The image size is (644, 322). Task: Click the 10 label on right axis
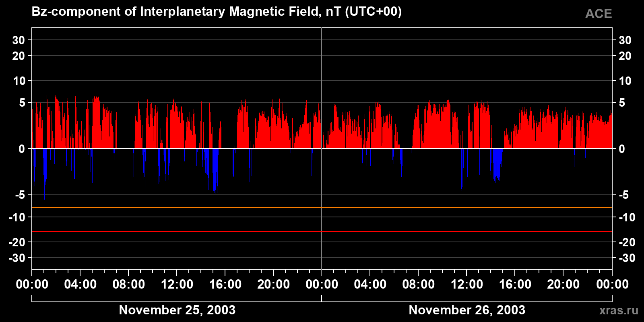coord(625,81)
